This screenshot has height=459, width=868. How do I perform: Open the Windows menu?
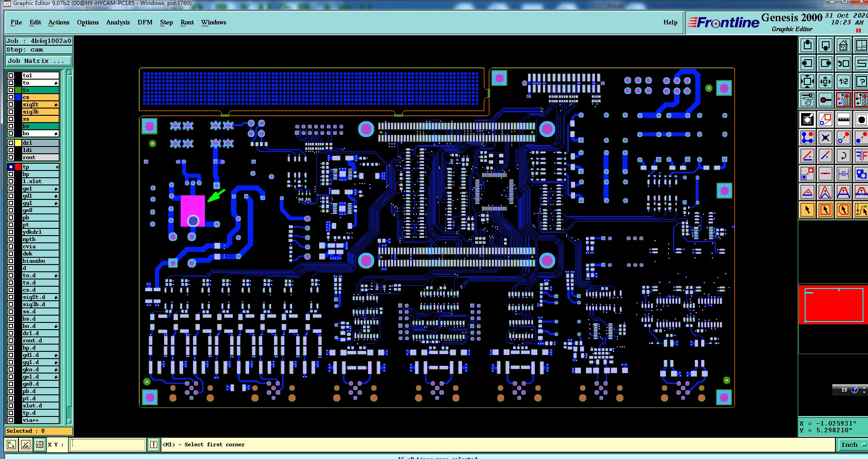click(x=214, y=22)
